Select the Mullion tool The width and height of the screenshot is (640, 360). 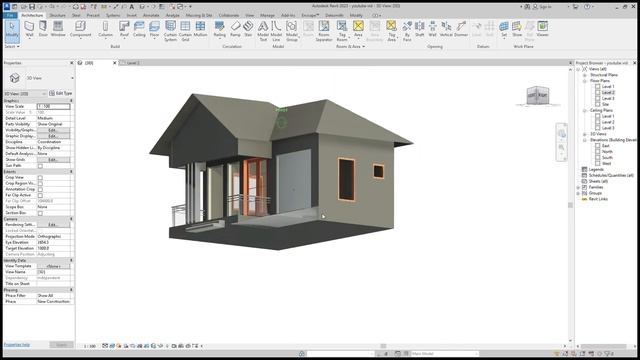pyautogui.click(x=200, y=29)
